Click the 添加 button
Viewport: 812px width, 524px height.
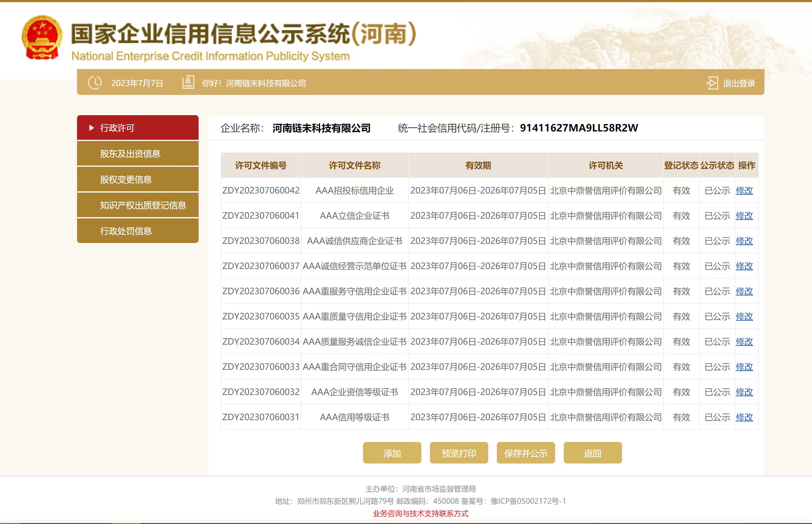point(392,453)
